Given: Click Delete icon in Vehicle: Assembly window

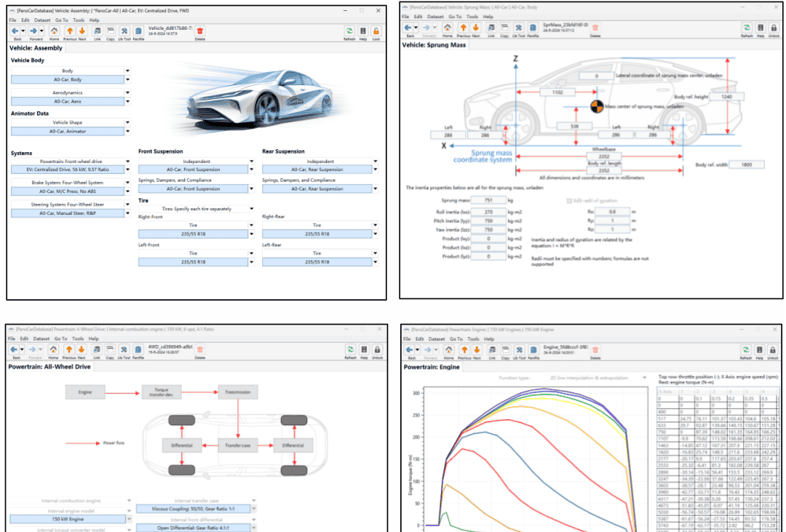Looking at the screenshot, I should pos(200,31).
